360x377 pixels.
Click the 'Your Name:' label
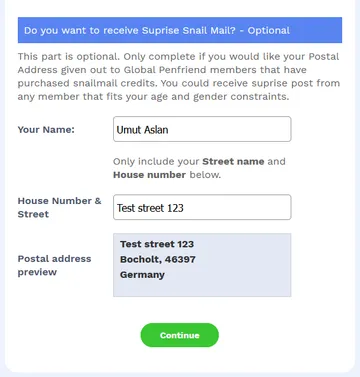[46, 129]
